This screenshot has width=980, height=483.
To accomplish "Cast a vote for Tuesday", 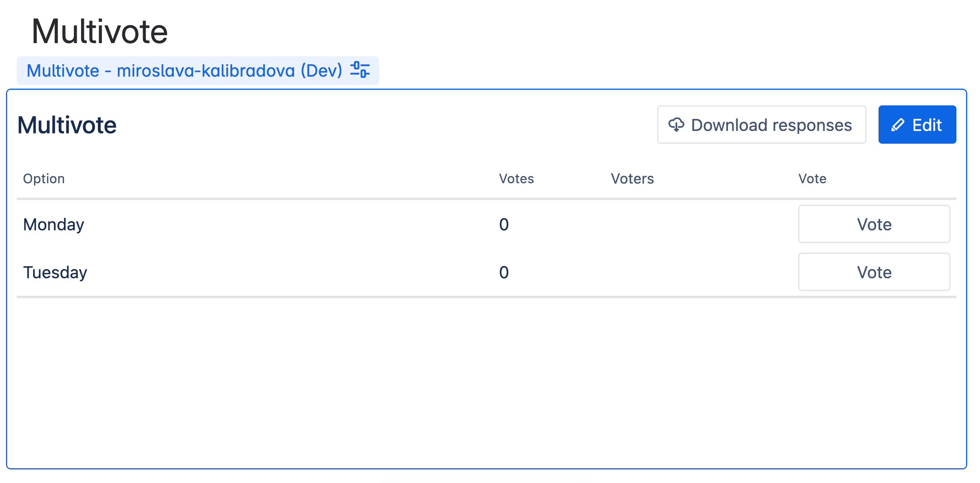I will (x=874, y=272).
